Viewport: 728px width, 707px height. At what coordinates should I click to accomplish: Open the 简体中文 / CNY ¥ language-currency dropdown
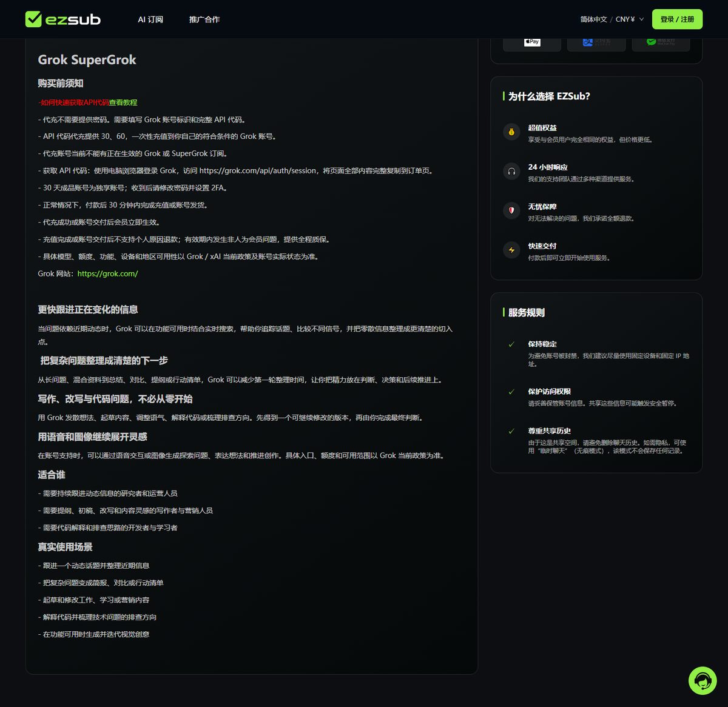click(x=612, y=19)
